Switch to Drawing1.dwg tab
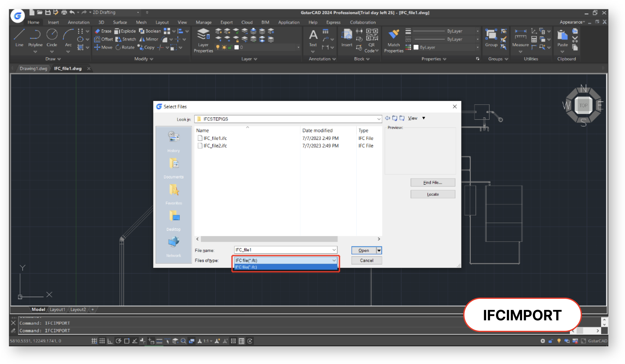625x364 pixels. 33,68
